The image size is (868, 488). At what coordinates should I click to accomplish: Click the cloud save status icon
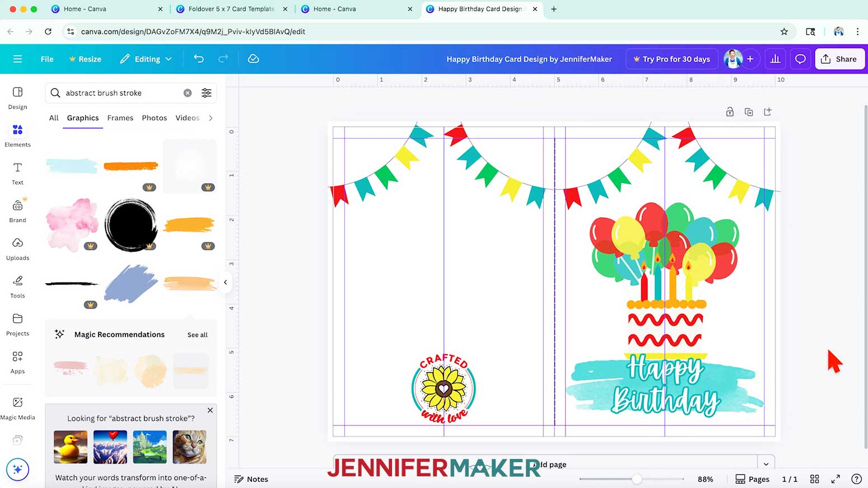click(x=253, y=59)
